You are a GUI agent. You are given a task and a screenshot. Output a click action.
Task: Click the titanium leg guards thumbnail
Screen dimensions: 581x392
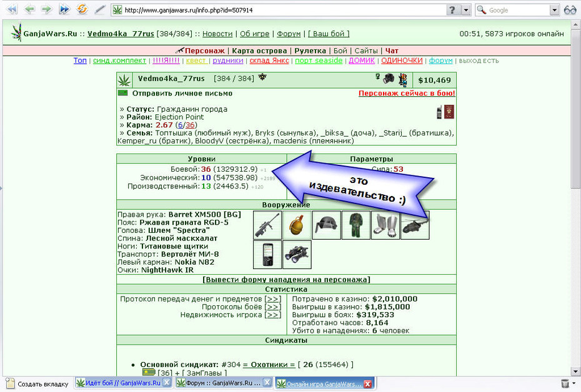pos(385,225)
